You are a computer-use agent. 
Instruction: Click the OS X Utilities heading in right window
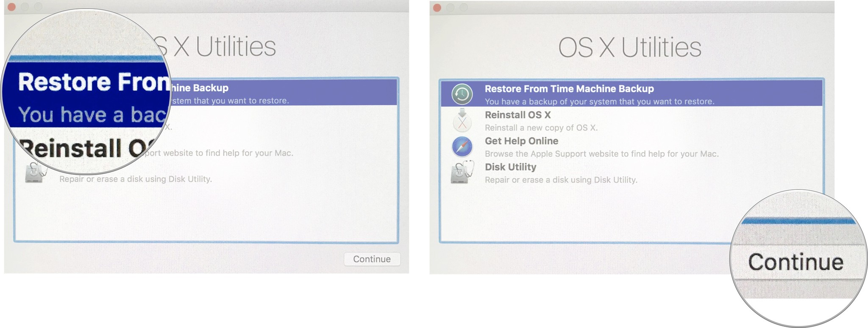pyautogui.click(x=629, y=47)
